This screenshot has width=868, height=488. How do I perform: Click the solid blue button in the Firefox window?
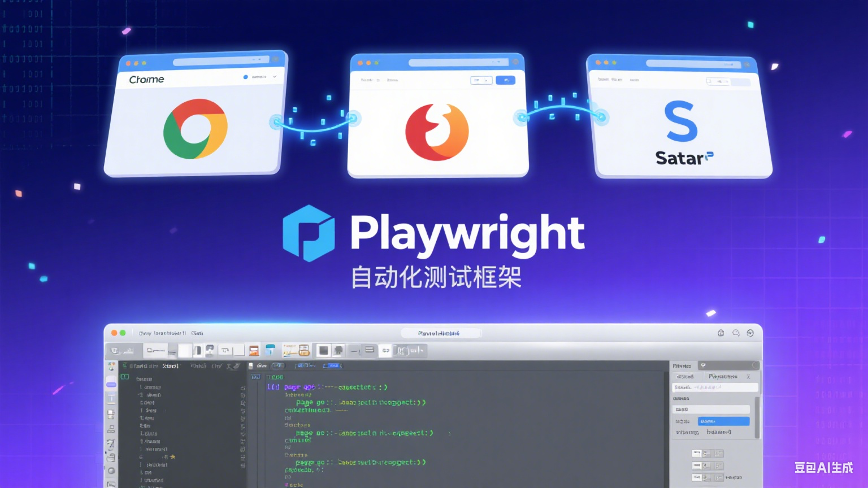tap(505, 80)
